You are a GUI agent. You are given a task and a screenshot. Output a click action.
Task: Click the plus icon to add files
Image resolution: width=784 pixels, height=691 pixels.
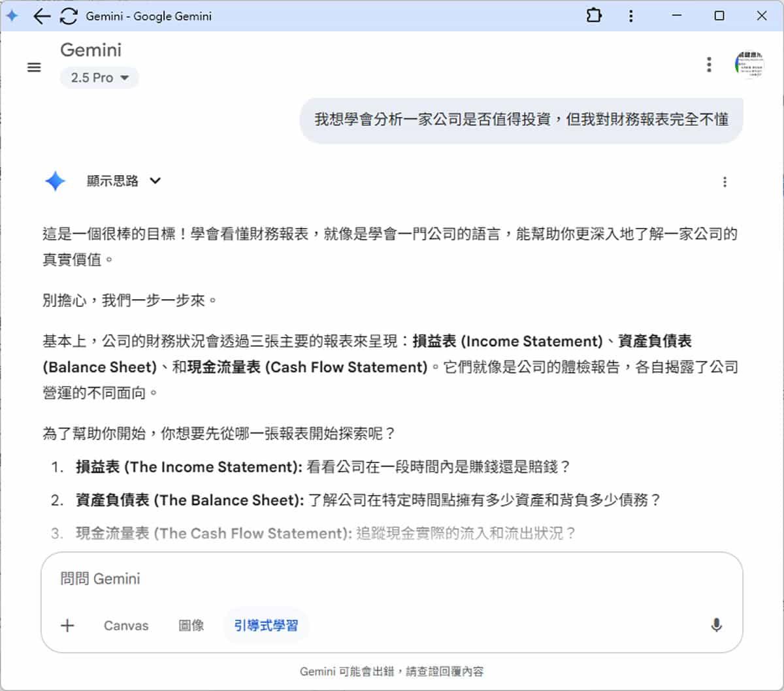(x=67, y=626)
